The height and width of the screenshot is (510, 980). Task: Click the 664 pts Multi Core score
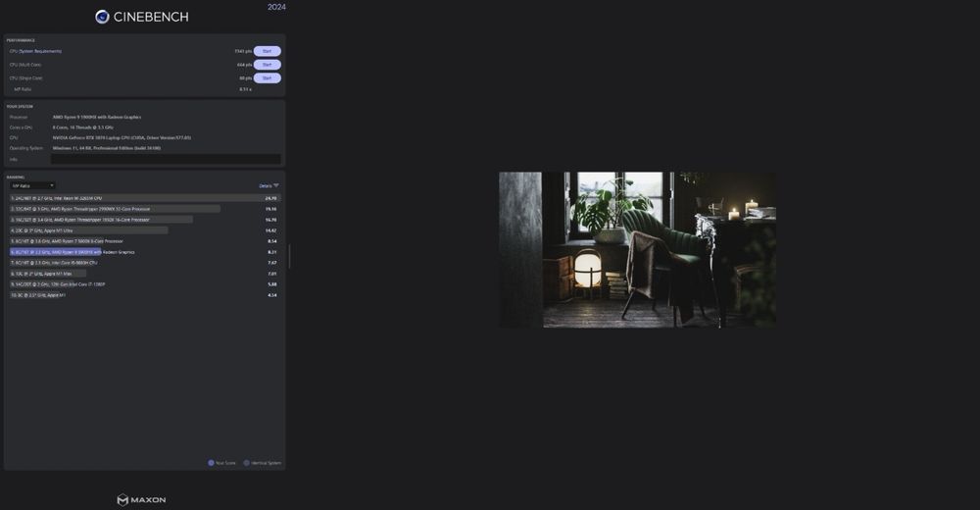[244, 65]
